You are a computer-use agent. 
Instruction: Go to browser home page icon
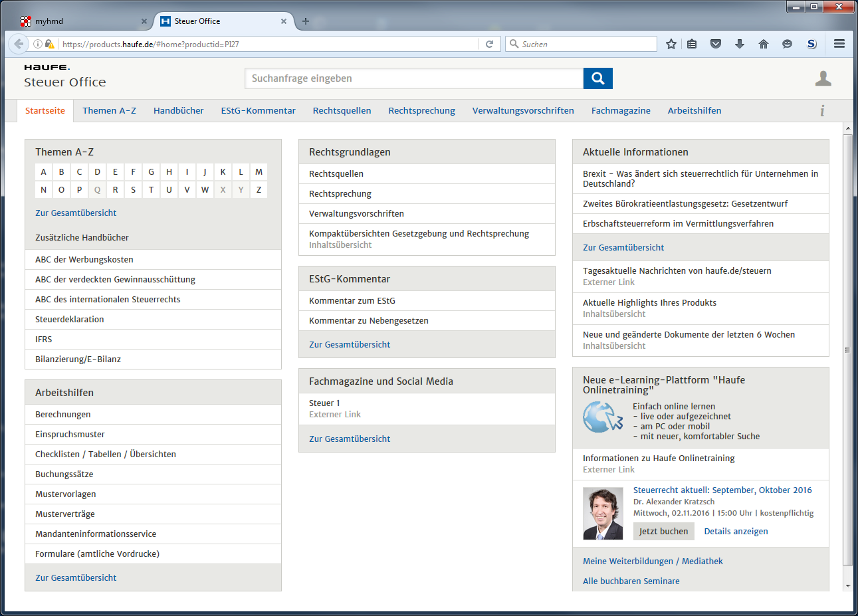coord(763,44)
